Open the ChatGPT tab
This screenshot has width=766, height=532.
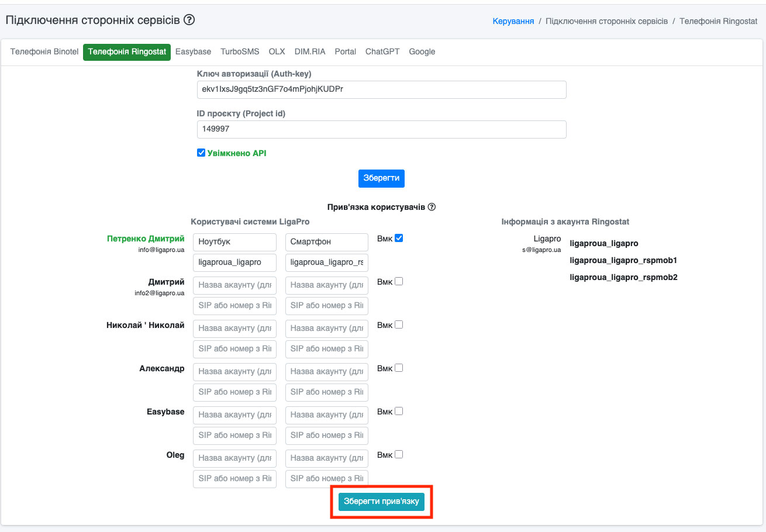(382, 51)
